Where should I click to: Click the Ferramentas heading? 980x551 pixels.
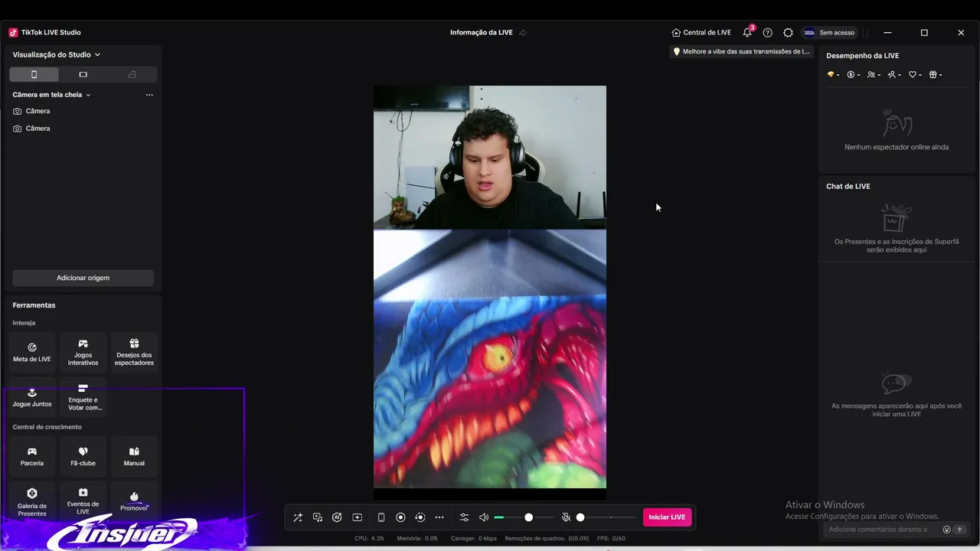click(34, 305)
